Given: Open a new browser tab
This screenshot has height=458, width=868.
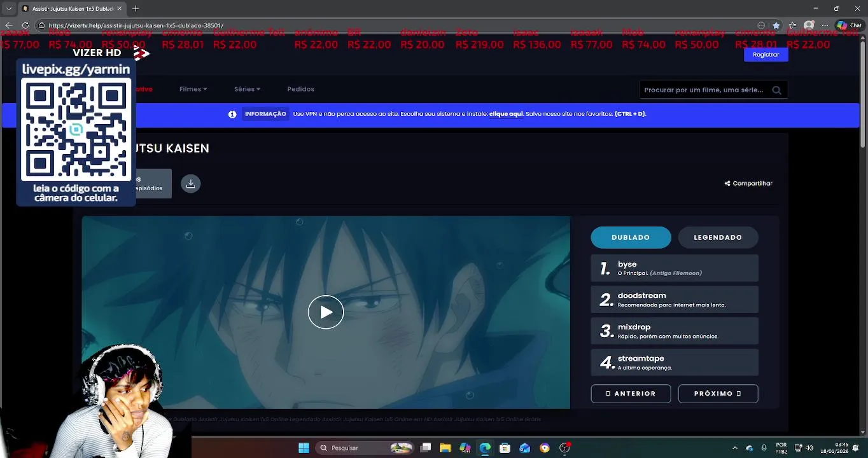Looking at the screenshot, I should tap(136, 8).
